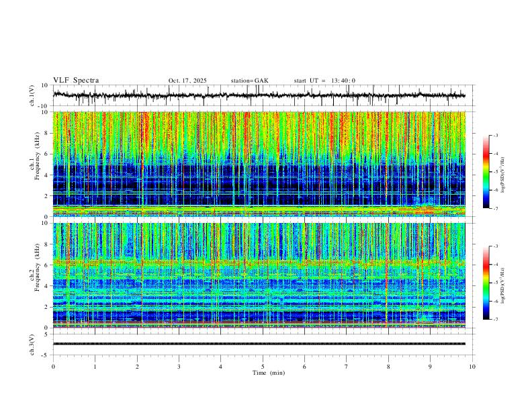Image resolution: width=532 pixels, height=411 pixels.
Task: Click the date 'Oct. 17, 2025'
Action: point(187,81)
